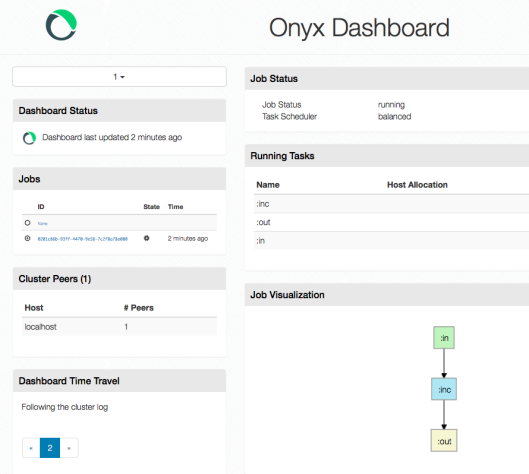Go to previous time travel page with «
This screenshot has width=529, height=474.
coord(31,448)
